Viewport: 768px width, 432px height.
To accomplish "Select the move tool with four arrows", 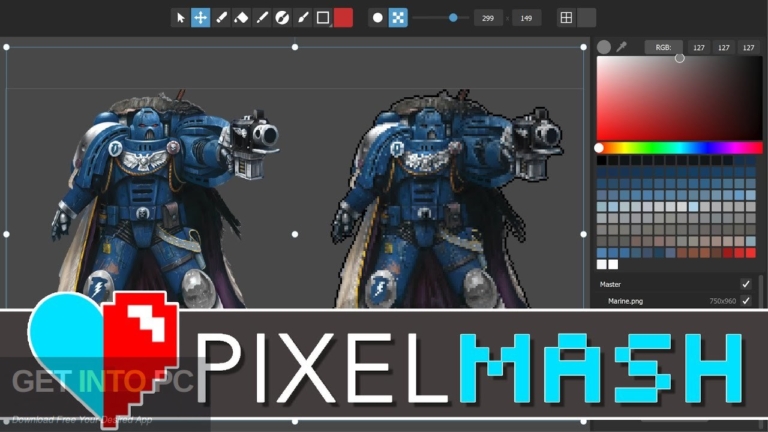I will click(x=200, y=18).
